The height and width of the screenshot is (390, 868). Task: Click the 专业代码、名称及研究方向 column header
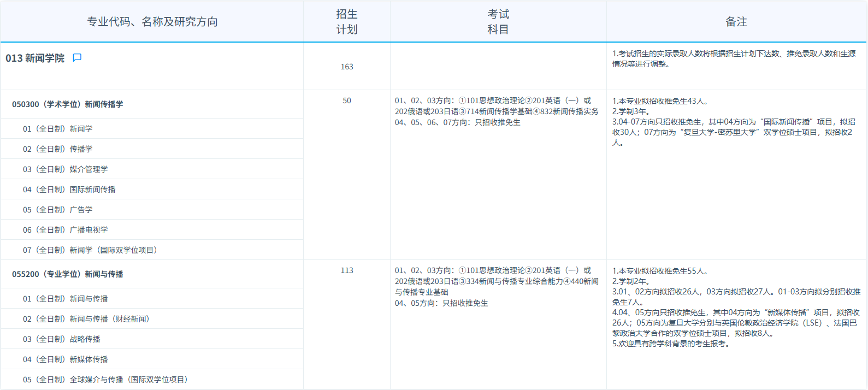152,22
